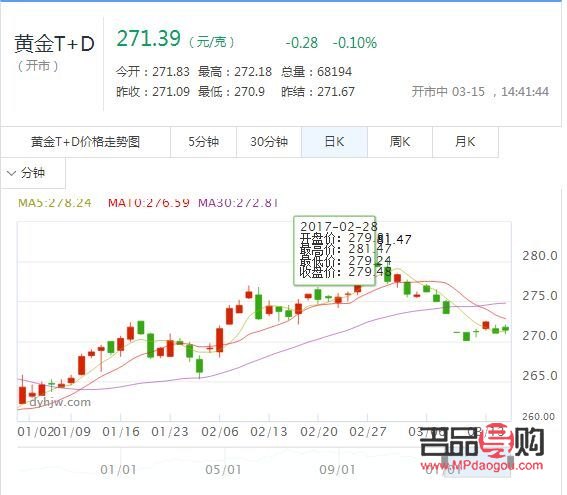Screen dimensions: 567x495
Task: Select 01/01 at left of range timeline
Action: [x=118, y=470]
